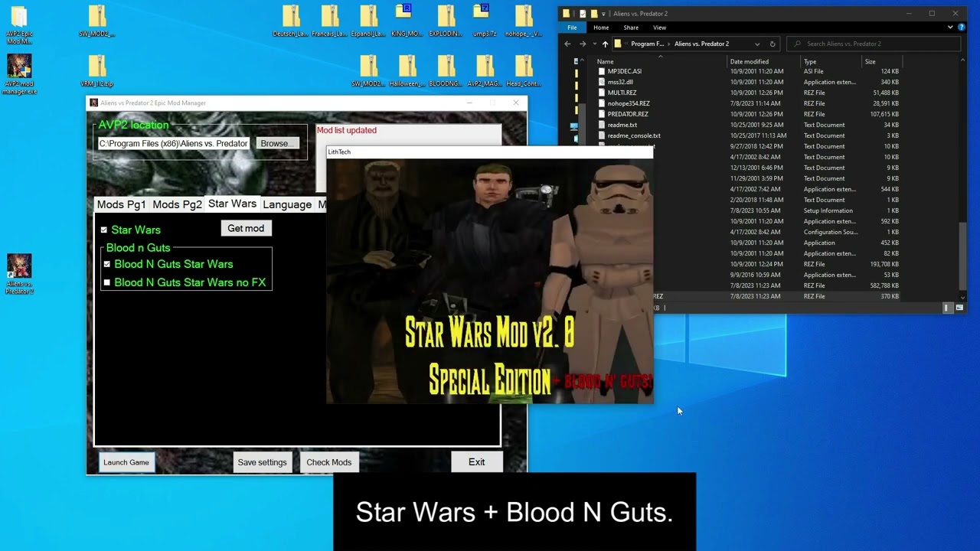Open the Home ribbon tab
Viewport: 980px width, 551px height.
tap(601, 28)
